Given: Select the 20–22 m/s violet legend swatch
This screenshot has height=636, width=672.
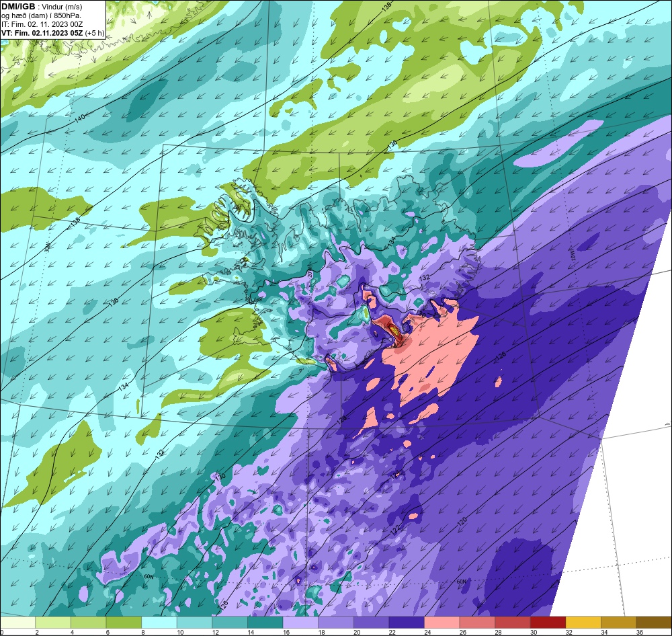Looking at the screenshot, I should 371,623.
